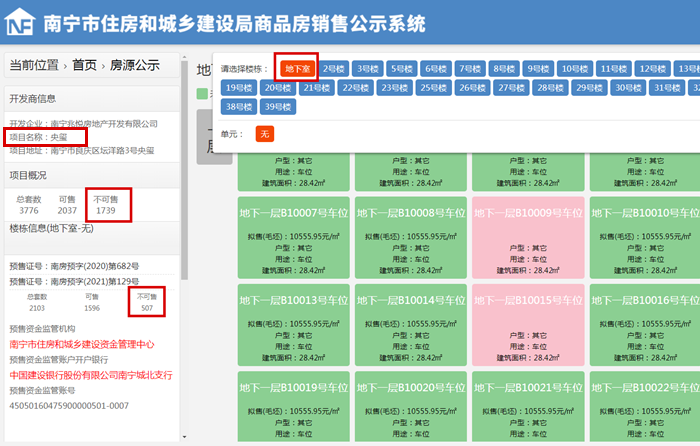Click presale permit (2020)第682号
700x446 pixels.
coord(74,266)
